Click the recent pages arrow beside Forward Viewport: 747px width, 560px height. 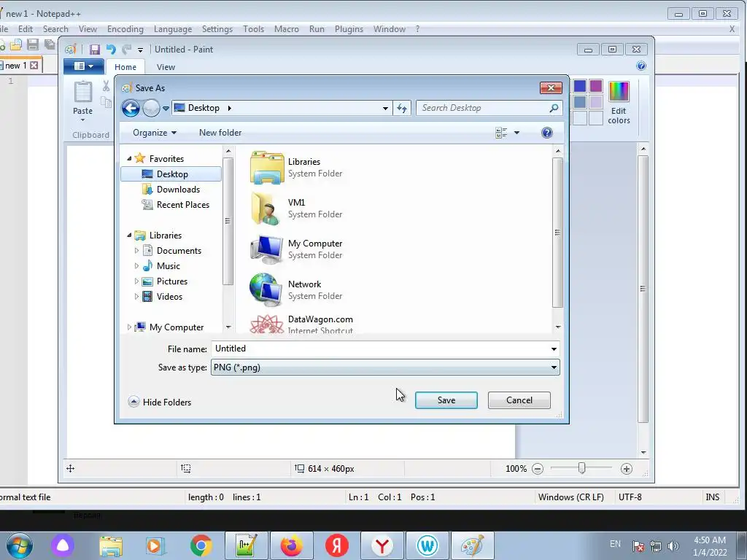coord(166,109)
